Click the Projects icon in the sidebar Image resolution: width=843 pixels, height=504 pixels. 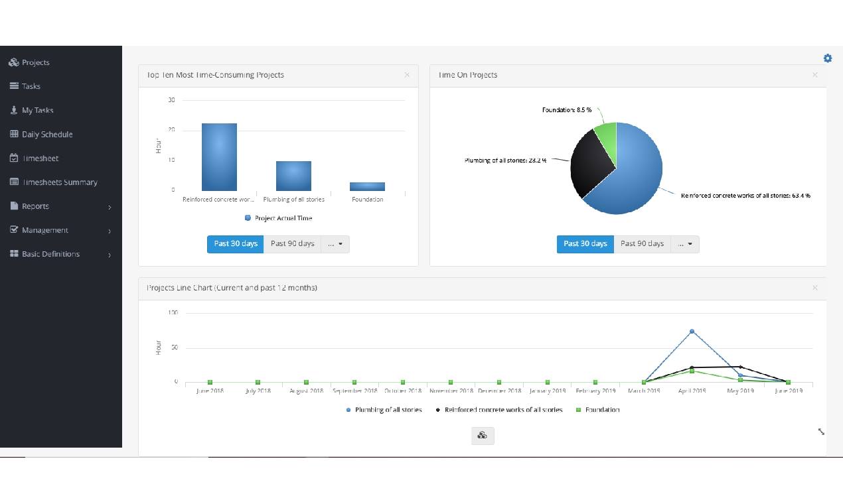pos(13,62)
